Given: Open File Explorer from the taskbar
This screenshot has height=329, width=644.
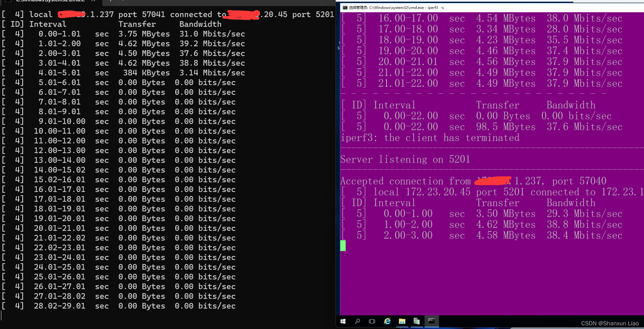Looking at the screenshot, I should click(402, 322).
